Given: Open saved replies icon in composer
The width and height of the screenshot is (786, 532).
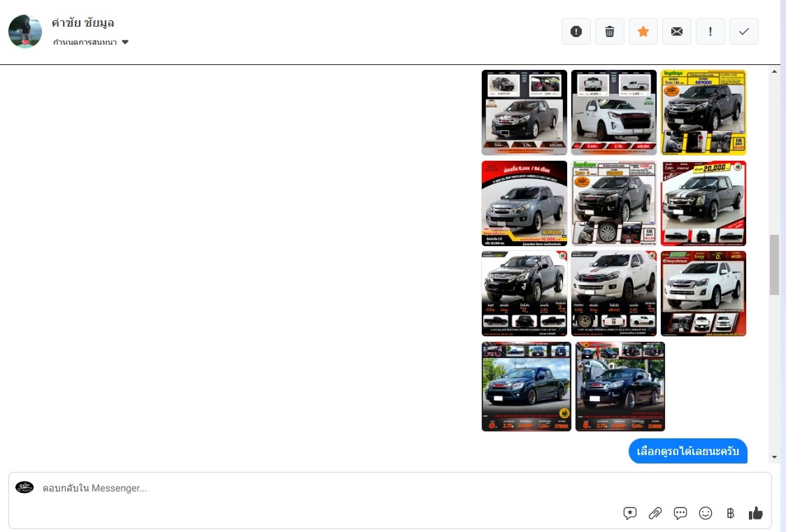Looking at the screenshot, I should click(x=630, y=513).
